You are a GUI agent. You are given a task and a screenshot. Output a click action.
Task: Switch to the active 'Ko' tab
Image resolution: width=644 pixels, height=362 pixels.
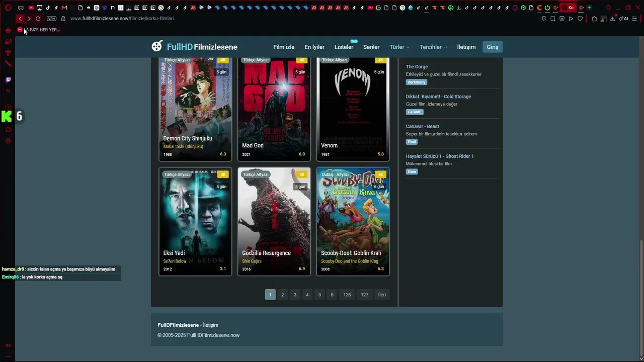pos(569,8)
